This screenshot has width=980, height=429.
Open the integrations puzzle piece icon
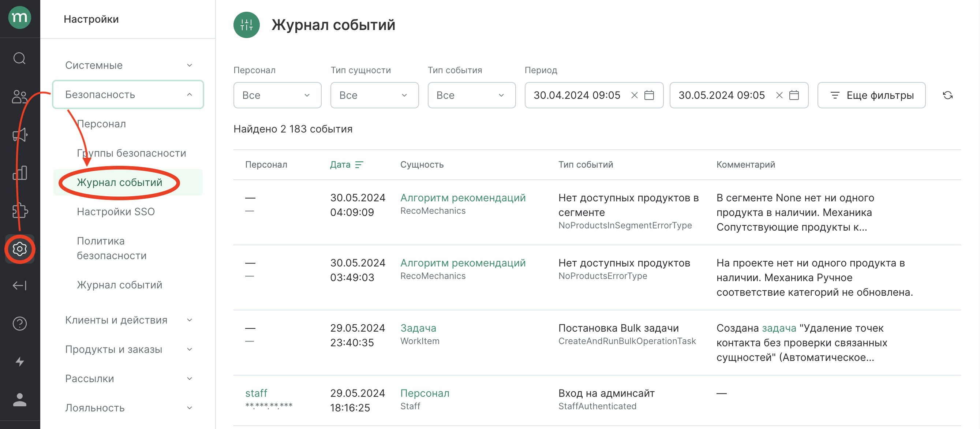click(20, 210)
